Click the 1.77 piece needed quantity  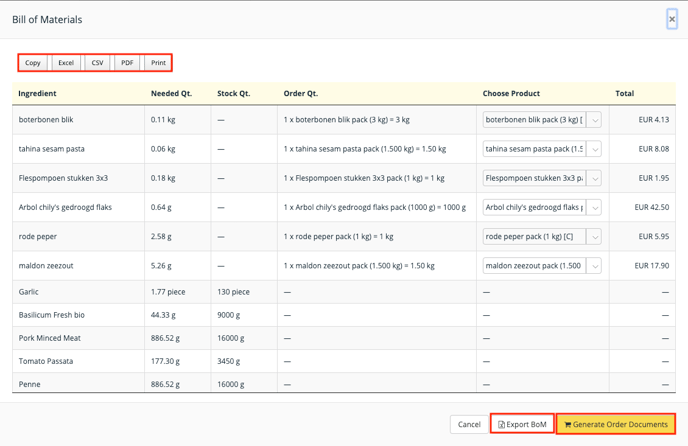(x=168, y=292)
